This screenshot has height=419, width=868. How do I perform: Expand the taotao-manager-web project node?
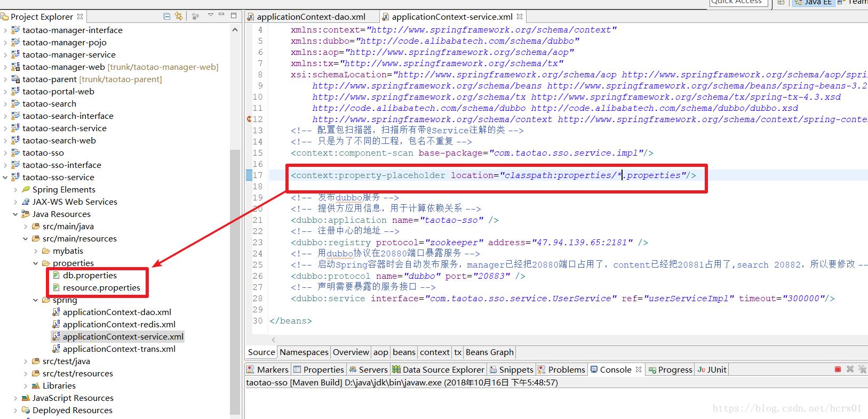5,67
